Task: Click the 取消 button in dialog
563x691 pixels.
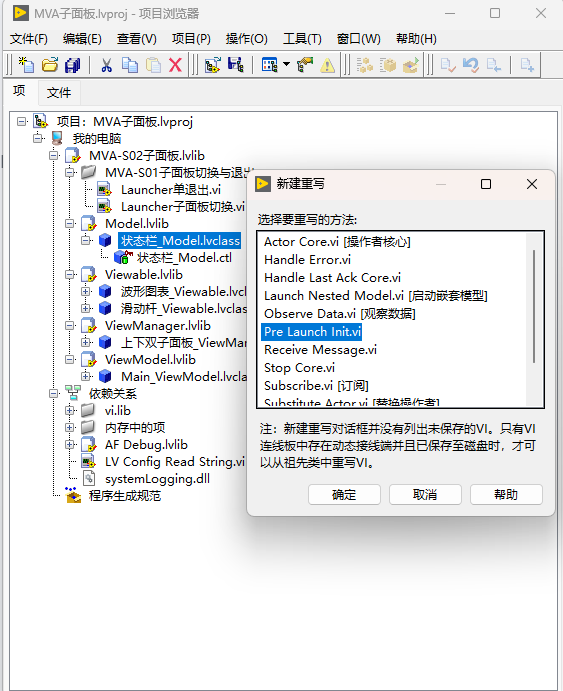Action: point(425,494)
